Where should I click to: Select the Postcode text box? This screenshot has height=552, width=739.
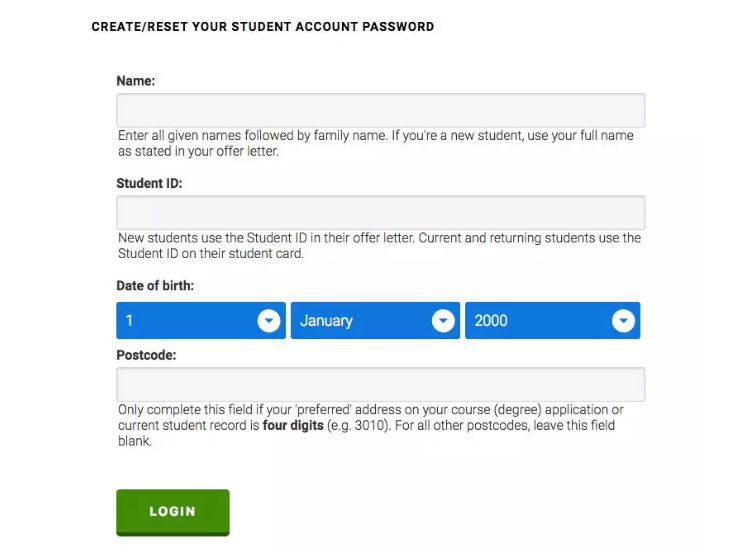pyautogui.click(x=380, y=384)
